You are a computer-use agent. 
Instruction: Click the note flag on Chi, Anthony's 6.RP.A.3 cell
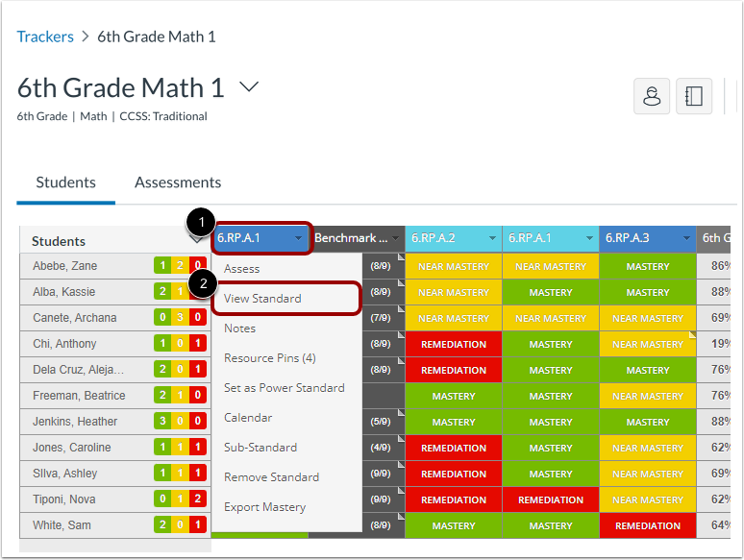(x=692, y=335)
